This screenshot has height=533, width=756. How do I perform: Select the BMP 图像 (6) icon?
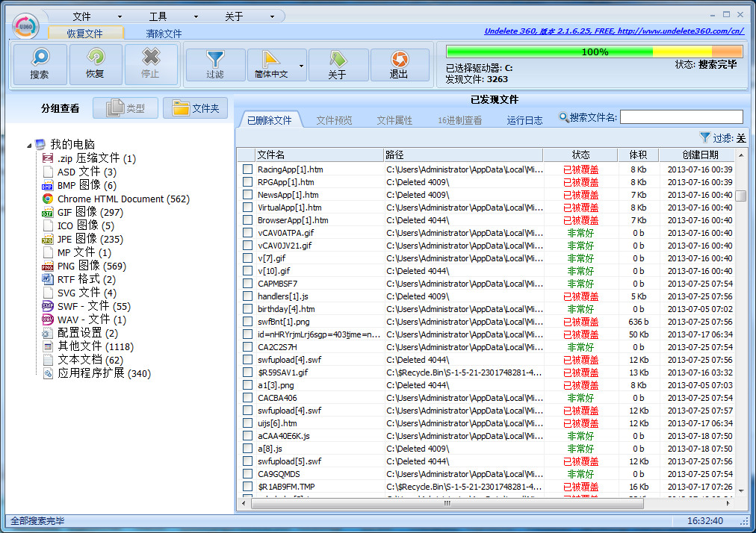[48, 185]
